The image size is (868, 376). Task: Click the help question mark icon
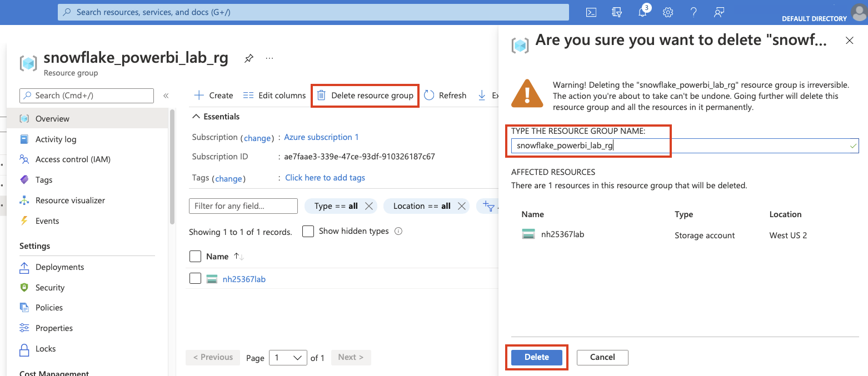click(x=694, y=12)
